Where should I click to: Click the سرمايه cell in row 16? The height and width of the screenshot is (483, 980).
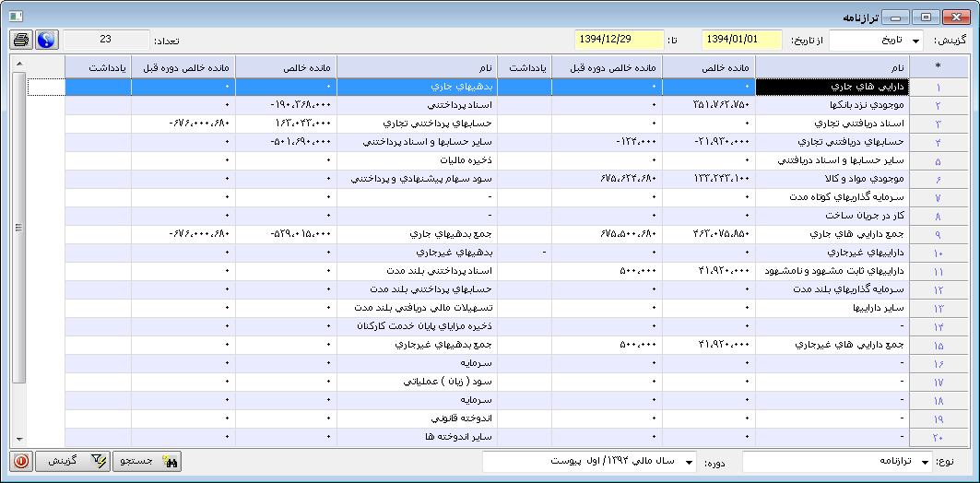pos(418,364)
